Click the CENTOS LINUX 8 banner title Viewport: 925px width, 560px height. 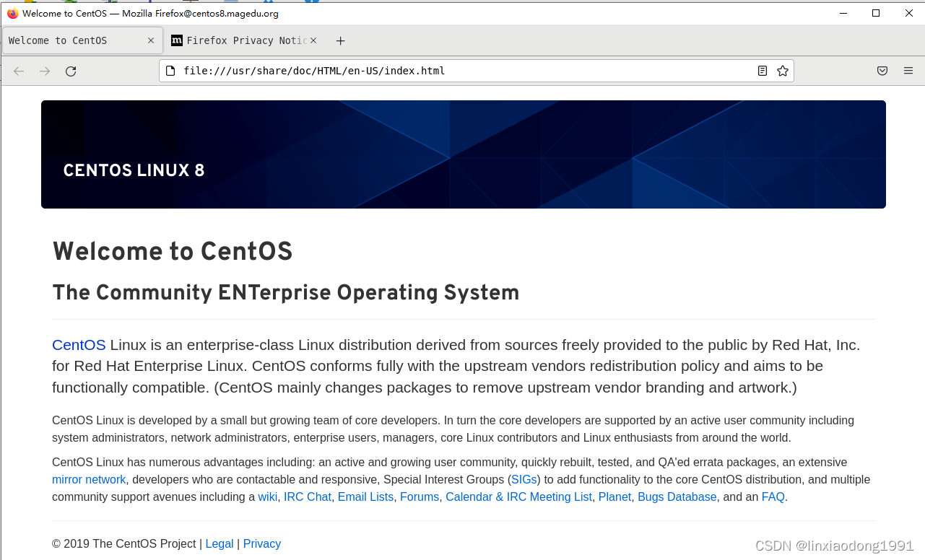[x=134, y=171]
